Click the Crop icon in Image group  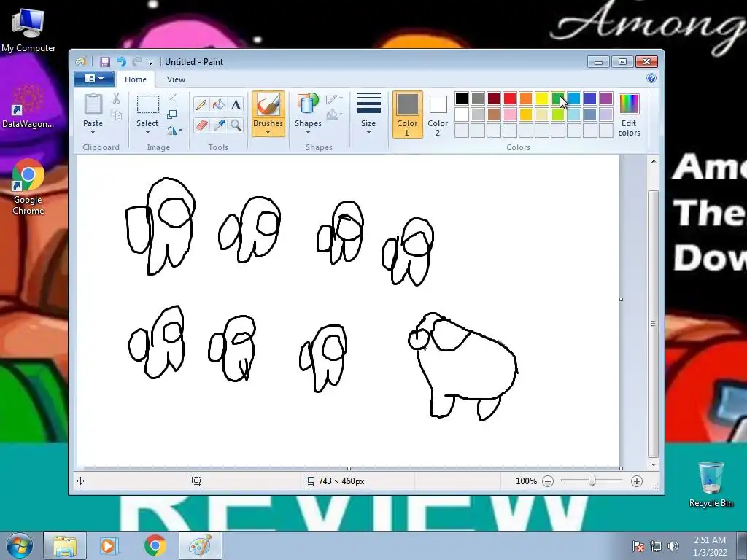pos(172,98)
